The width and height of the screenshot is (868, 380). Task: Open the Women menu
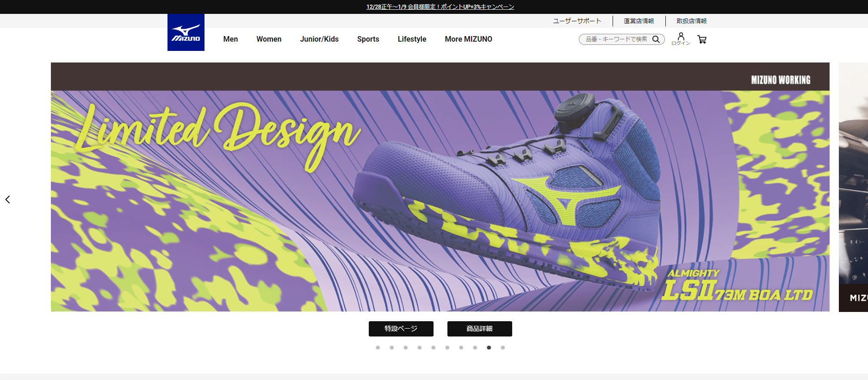point(269,39)
